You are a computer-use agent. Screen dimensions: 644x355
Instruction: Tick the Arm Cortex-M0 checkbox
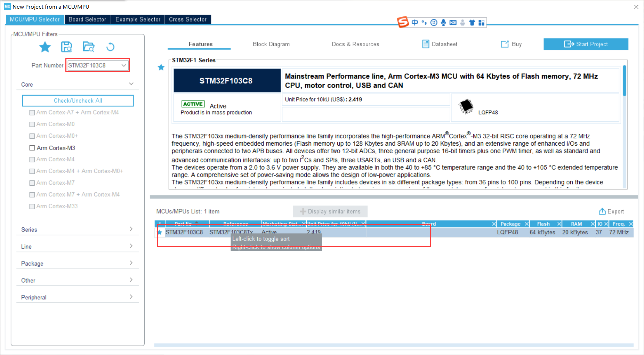tap(32, 124)
